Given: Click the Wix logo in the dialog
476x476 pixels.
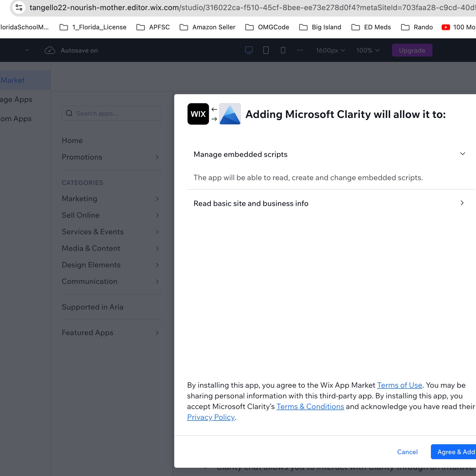Looking at the screenshot, I should (x=198, y=114).
